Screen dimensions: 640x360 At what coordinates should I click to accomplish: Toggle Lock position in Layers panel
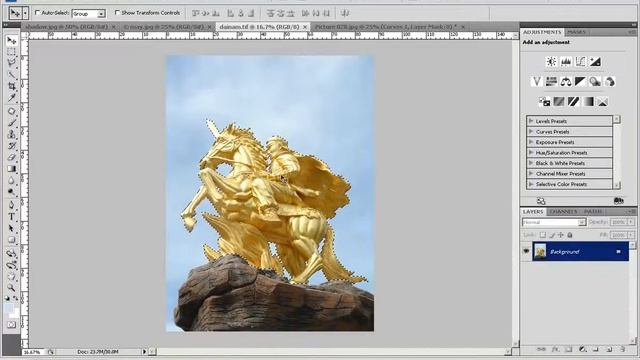coord(561,235)
